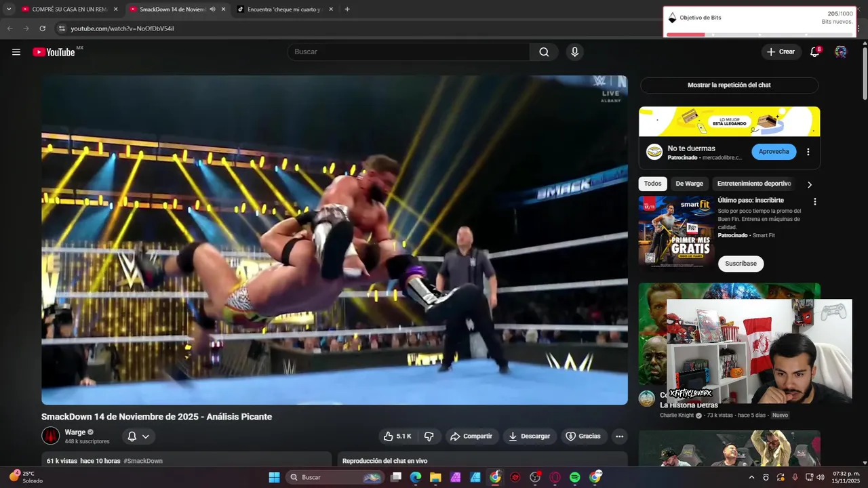Screen dimensions: 868x488
Task: Dislike the video with thumbs down
Action: pos(429,436)
